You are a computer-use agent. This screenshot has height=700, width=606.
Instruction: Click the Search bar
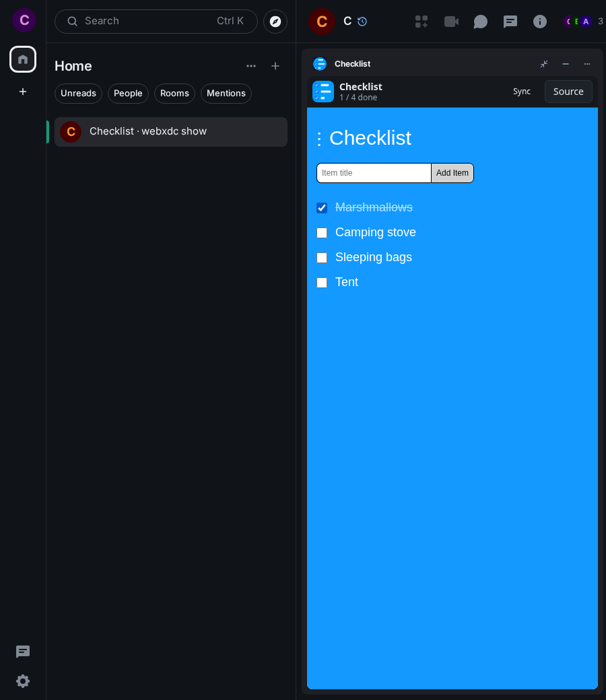[x=156, y=22]
